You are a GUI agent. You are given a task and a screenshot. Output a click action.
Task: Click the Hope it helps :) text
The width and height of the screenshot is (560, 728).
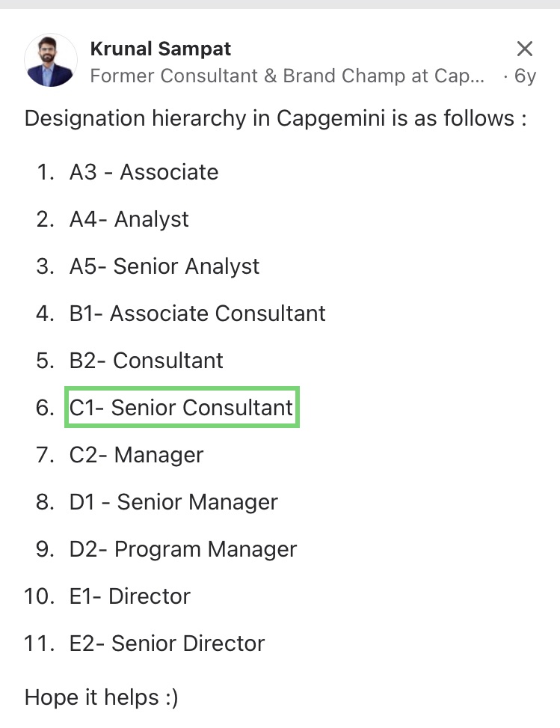(x=102, y=697)
